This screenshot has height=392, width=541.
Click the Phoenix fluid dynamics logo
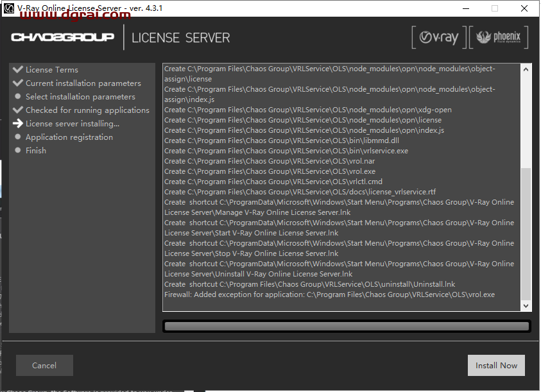pyautogui.click(x=500, y=38)
